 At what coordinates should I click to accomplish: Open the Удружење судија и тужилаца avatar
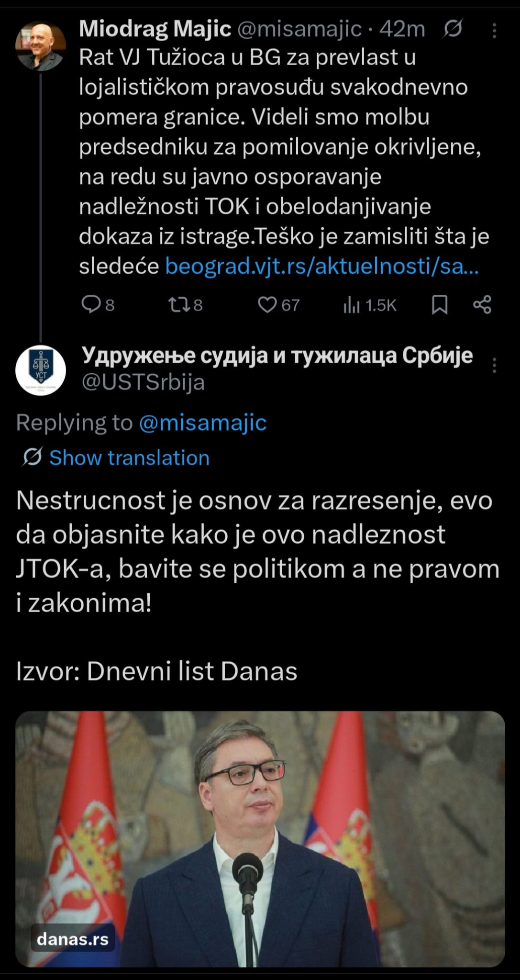(41, 370)
